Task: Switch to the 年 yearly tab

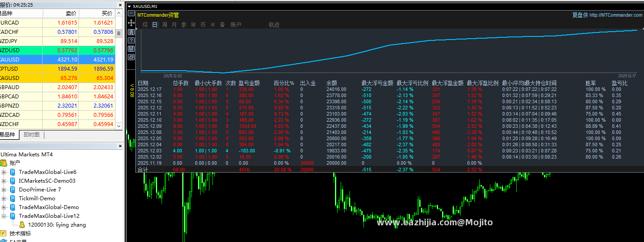Action: (194, 25)
